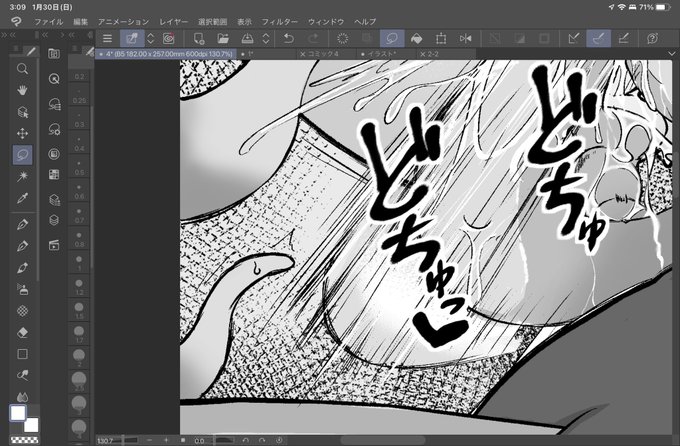Select the 1.5 brush size preset

coord(79,311)
